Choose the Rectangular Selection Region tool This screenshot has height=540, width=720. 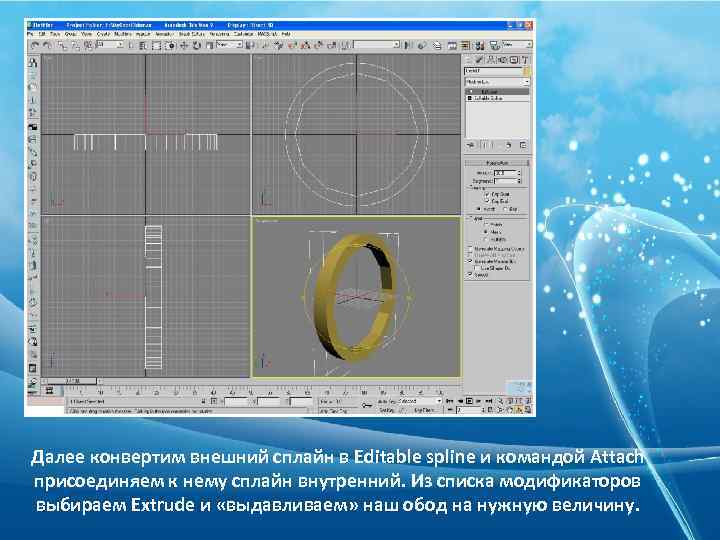point(156,45)
